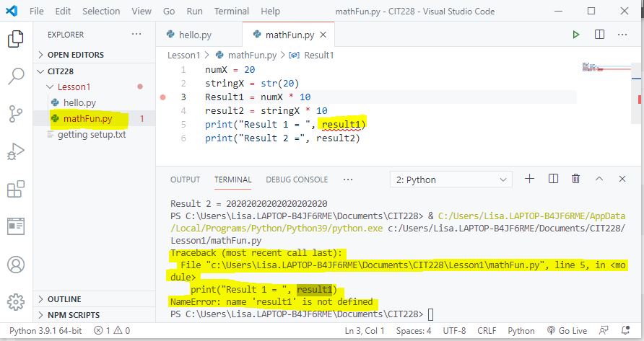
Task: Start Go Live server
Action: (x=567, y=330)
